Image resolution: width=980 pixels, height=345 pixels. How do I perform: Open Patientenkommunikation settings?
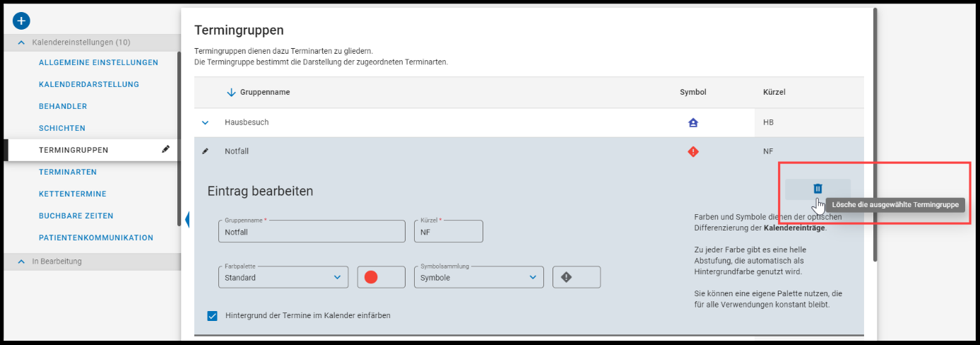point(95,238)
